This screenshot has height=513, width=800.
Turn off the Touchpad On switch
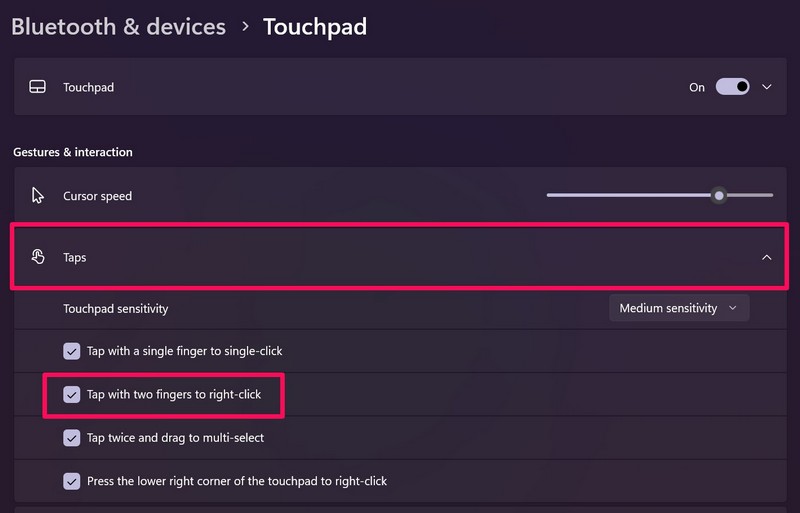[732, 87]
